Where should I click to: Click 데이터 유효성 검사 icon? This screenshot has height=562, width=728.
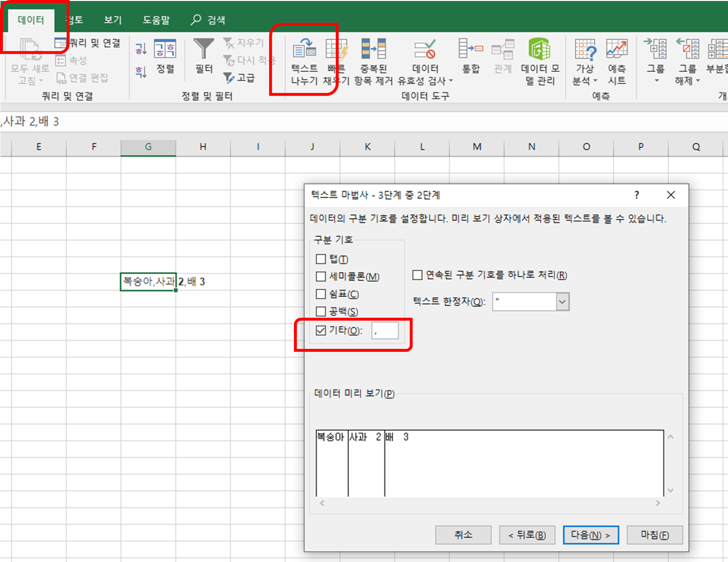click(425, 50)
